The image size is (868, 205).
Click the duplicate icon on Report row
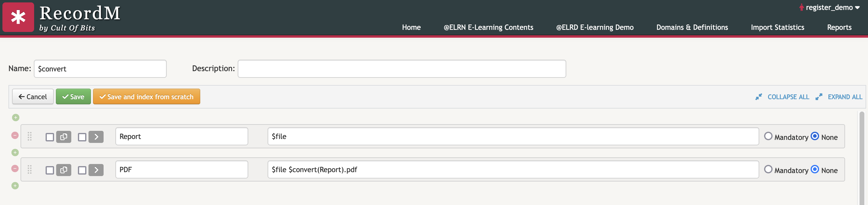[x=64, y=137]
